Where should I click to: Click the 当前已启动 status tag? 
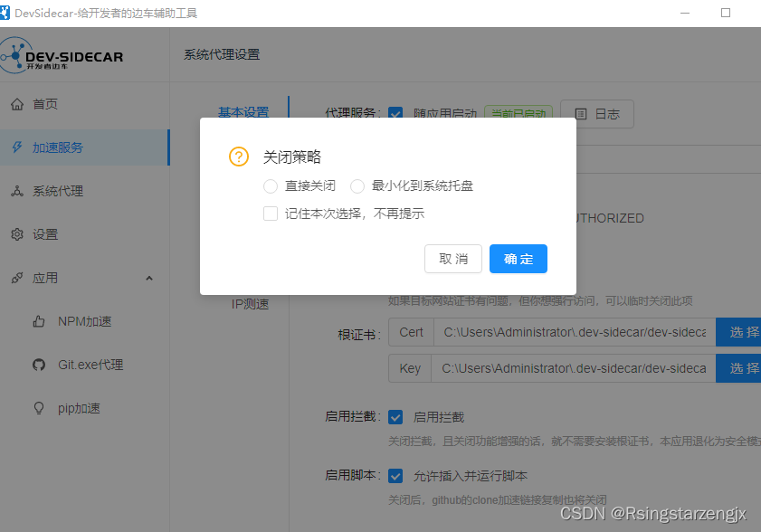(x=518, y=112)
